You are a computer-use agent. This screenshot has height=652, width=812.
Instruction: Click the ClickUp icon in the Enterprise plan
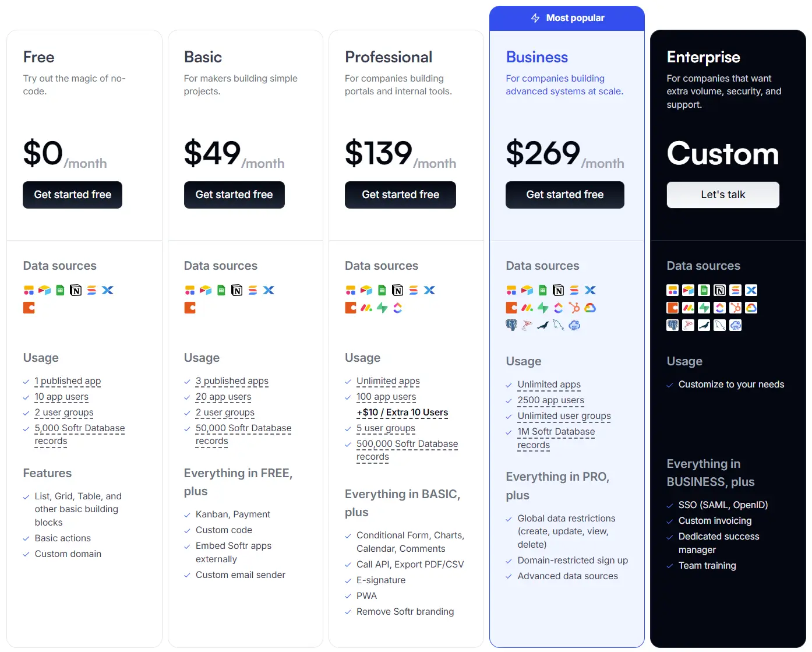tap(720, 308)
